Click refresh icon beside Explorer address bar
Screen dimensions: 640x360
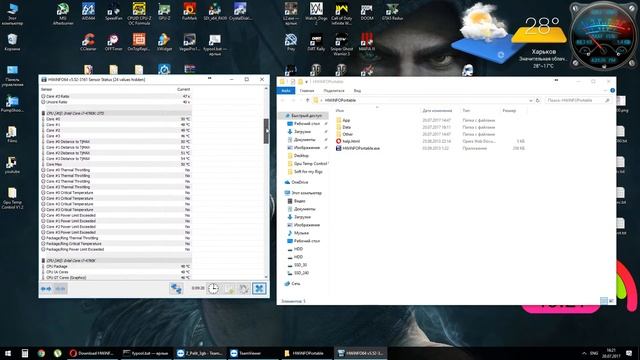538,100
